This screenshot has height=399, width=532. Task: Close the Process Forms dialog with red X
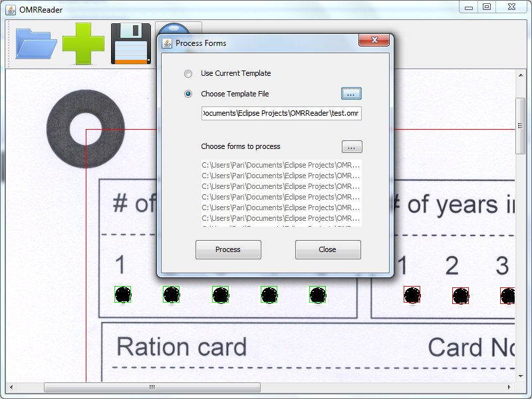click(374, 40)
